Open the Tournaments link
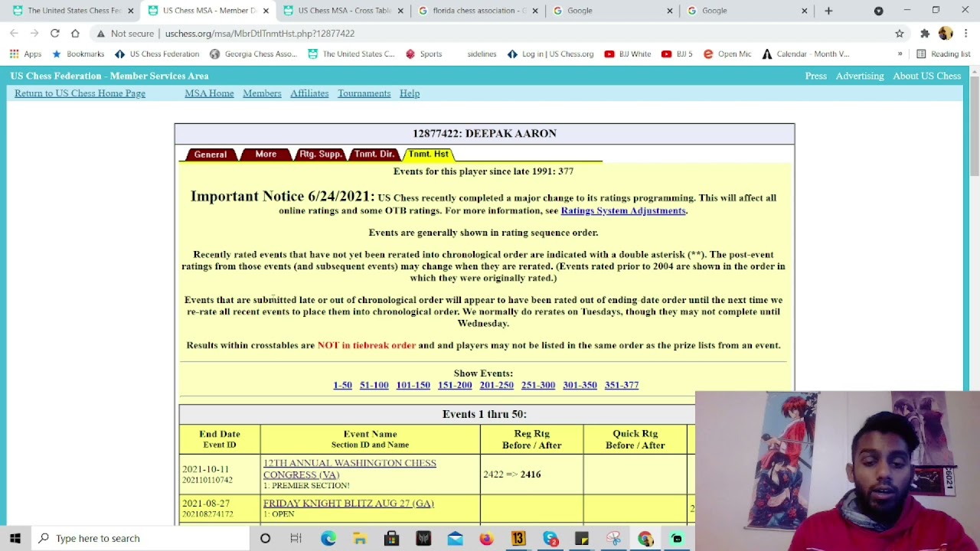980x551 pixels. coord(364,93)
